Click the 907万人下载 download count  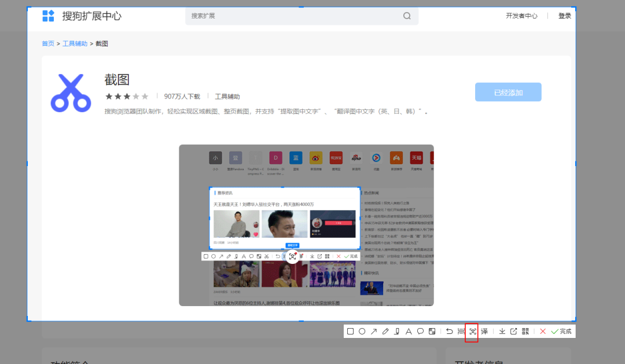182,97
